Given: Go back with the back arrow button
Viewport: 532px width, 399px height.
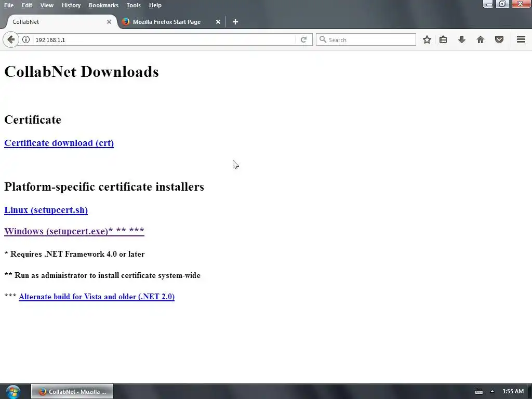Looking at the screenshot, I should (11, 39).
